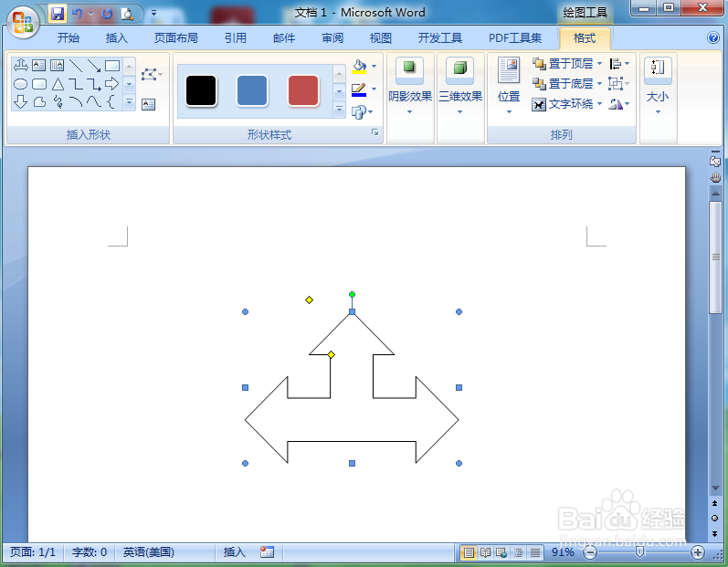Save document with quick access icon
Viewport: 728px width, 567px height.
click(x=58, y=14)
